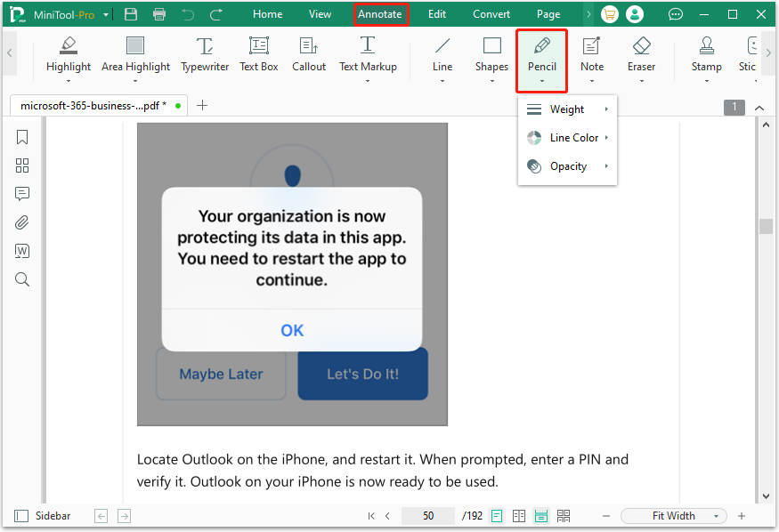This screenshot has width=779, height=532.
Task: Select the Highlight tool
Action: [x=69, y=54]
